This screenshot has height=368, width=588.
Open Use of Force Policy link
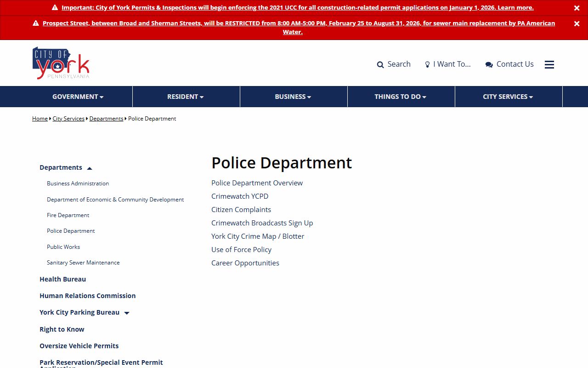(241, 250)
